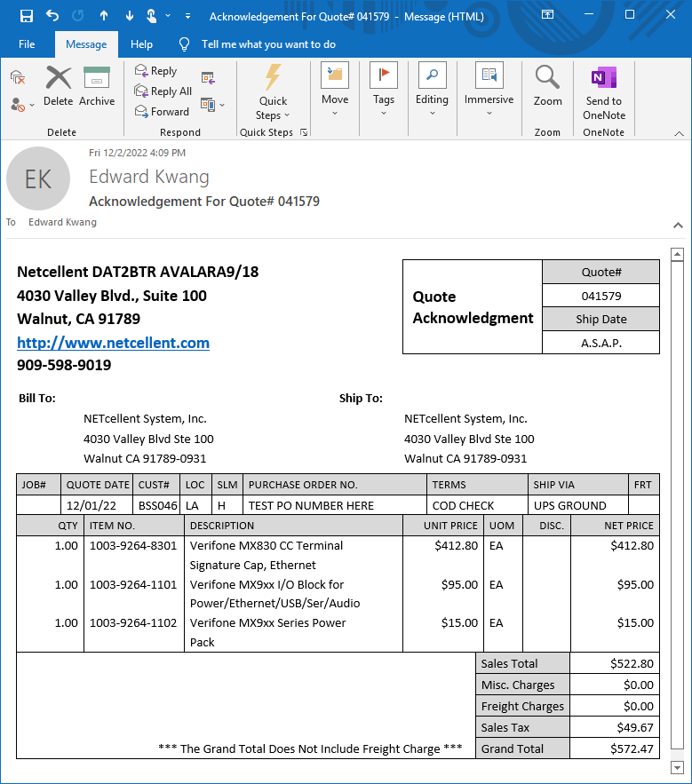Save the message with the floppy disk icon
This screenshot has height=784, width=692.
tap(26, 16)
